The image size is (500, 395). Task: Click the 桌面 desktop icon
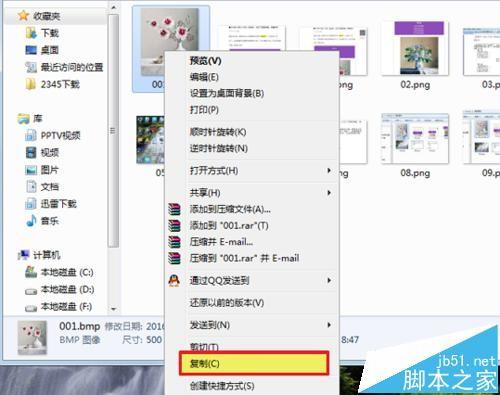(x=31, y=50)
